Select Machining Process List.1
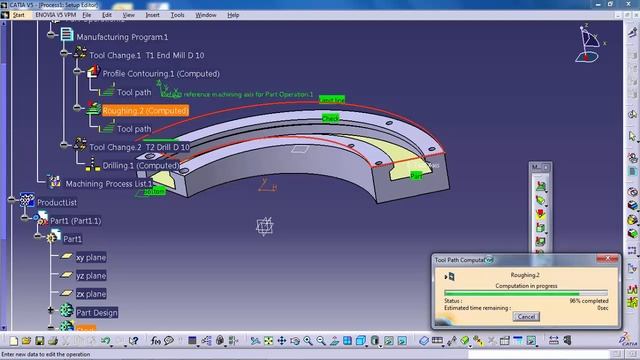 pyautogui.click(x=109, y=184)
